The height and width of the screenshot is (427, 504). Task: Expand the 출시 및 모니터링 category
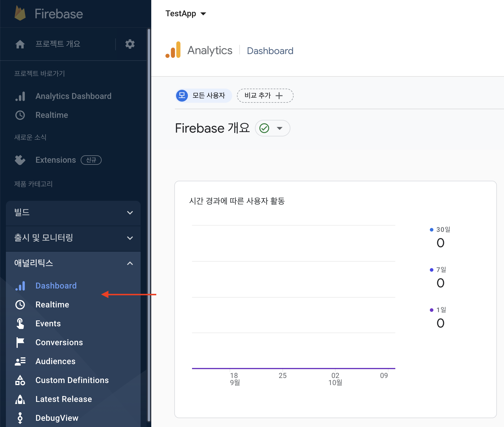pos(73,238)
